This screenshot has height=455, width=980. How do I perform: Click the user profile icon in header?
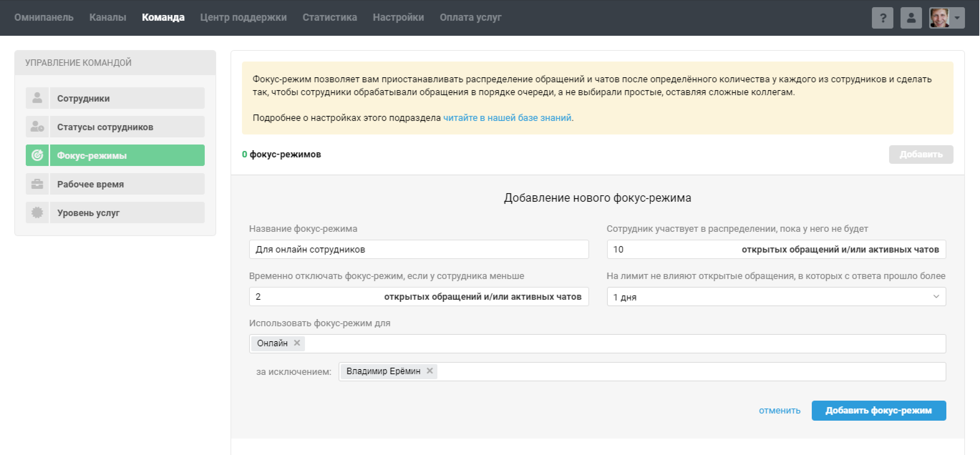[911, 18]
